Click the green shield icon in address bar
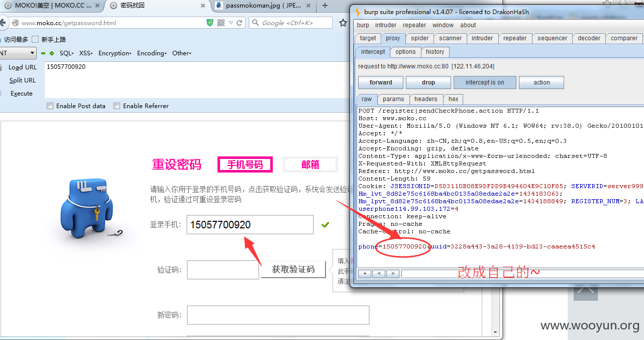 pos(210,23)
